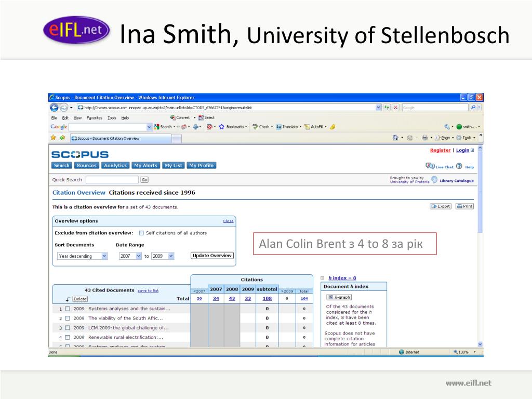Click the Internet zone globe in status bar
532x399 pixels.
click(x=402, y=352)
